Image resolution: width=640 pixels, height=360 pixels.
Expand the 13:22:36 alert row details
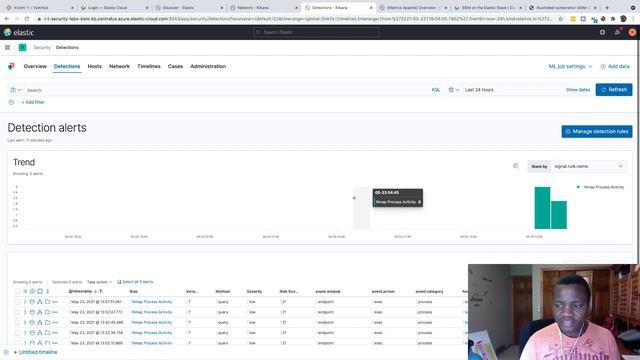[x=25, y=333]
